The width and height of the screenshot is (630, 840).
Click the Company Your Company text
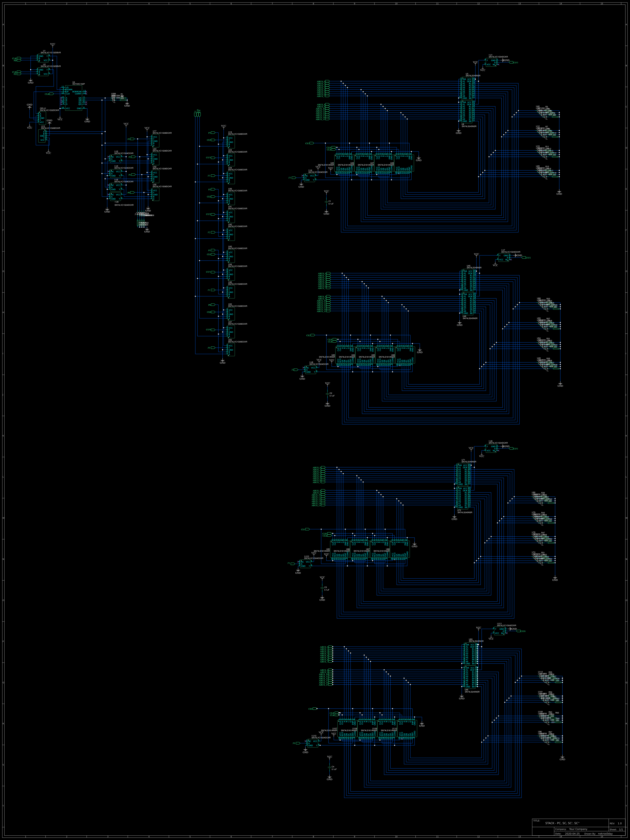(578, 829)
